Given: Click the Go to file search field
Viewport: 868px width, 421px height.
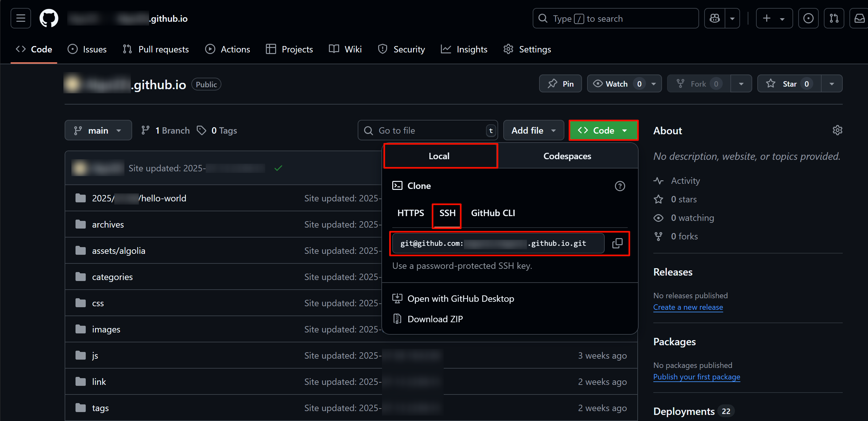Looking at the screenshot, I should coord(427,130).
